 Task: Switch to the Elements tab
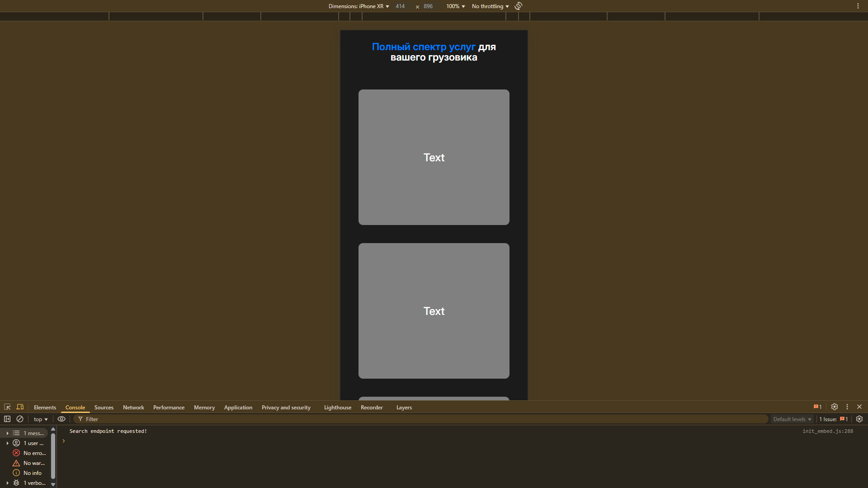click(45, 408)
